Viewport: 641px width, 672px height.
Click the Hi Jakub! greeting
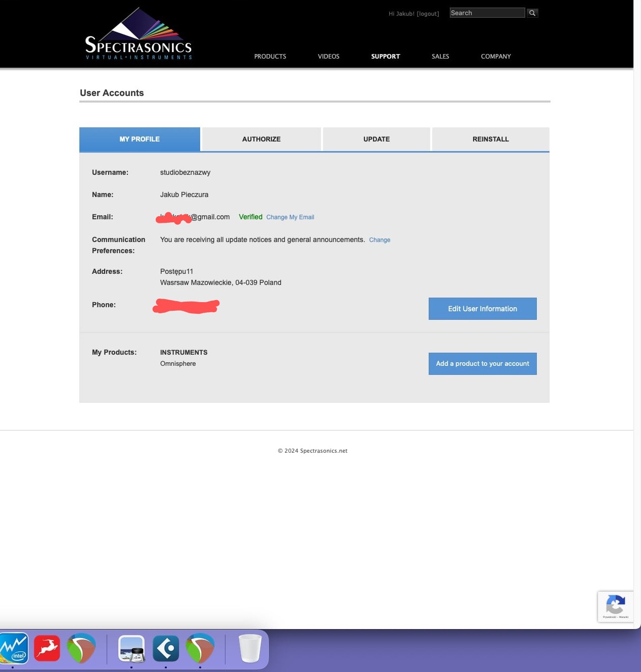tap(401, 14)
